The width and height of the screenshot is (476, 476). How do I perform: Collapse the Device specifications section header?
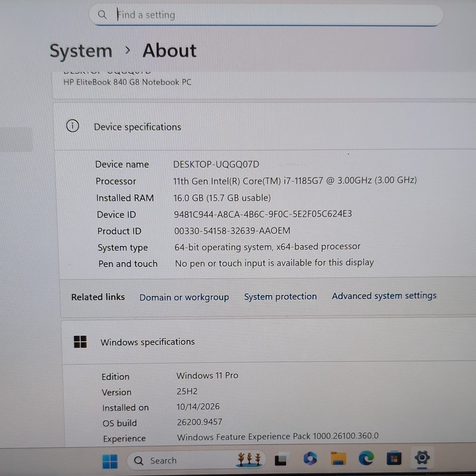point(265,127)
